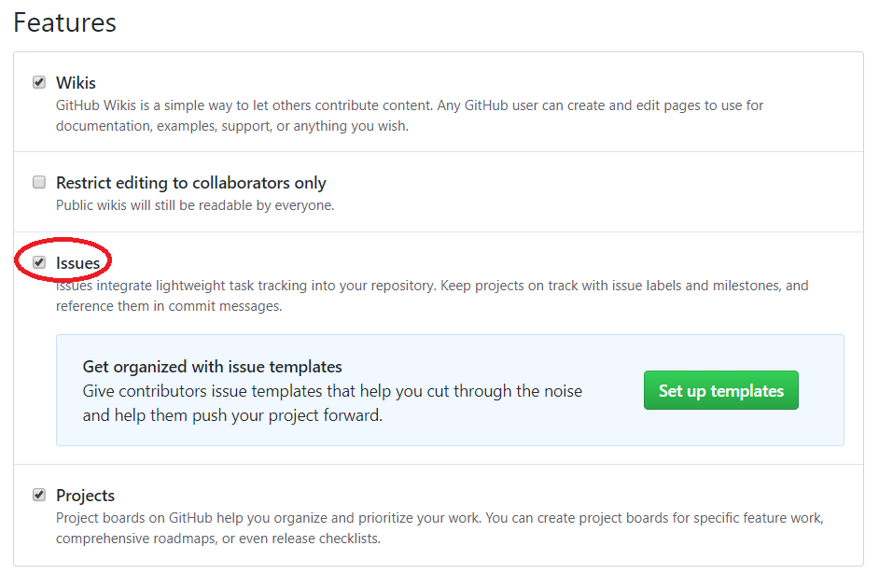The width and height of the screenshot is (893, 588).
Task: Uncheck the Wikis checkbox
Action: tap(39, 82)
